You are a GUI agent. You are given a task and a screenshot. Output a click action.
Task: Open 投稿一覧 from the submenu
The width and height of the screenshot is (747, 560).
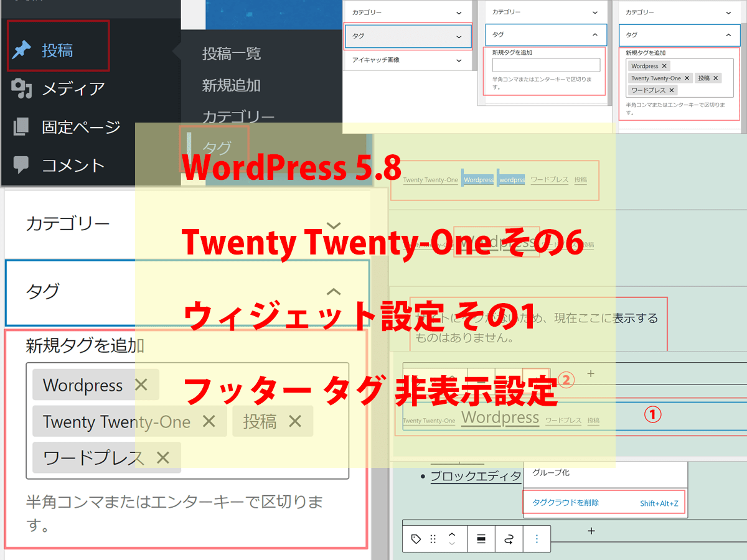point(231,54)
